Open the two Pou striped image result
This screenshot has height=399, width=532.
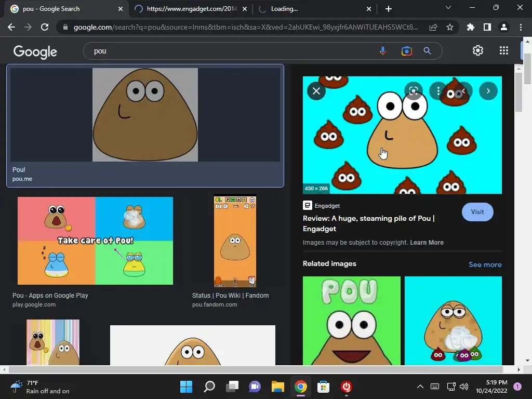coord(53,342)
